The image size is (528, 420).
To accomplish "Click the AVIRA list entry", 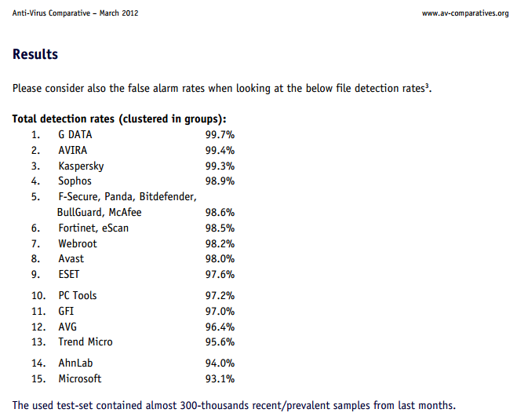I will click(x=72, y=151).
